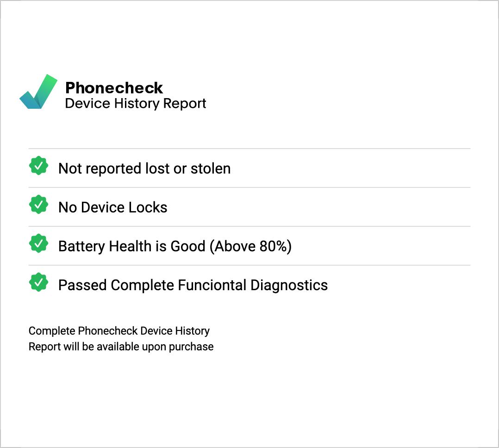The height and width of the screenshot is (448, 499).
Task: Click the green badge beside Functional Diagnostics
Action: 39,282
